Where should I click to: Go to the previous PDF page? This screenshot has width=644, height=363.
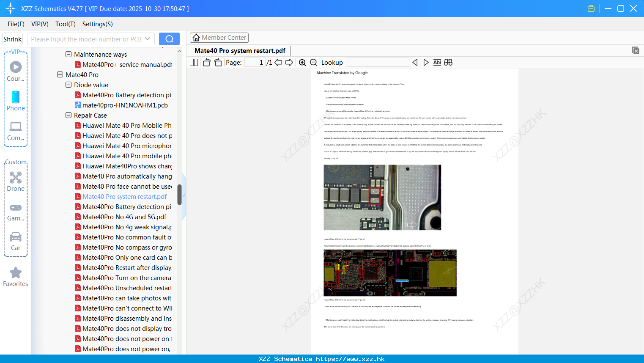point(278,63)
